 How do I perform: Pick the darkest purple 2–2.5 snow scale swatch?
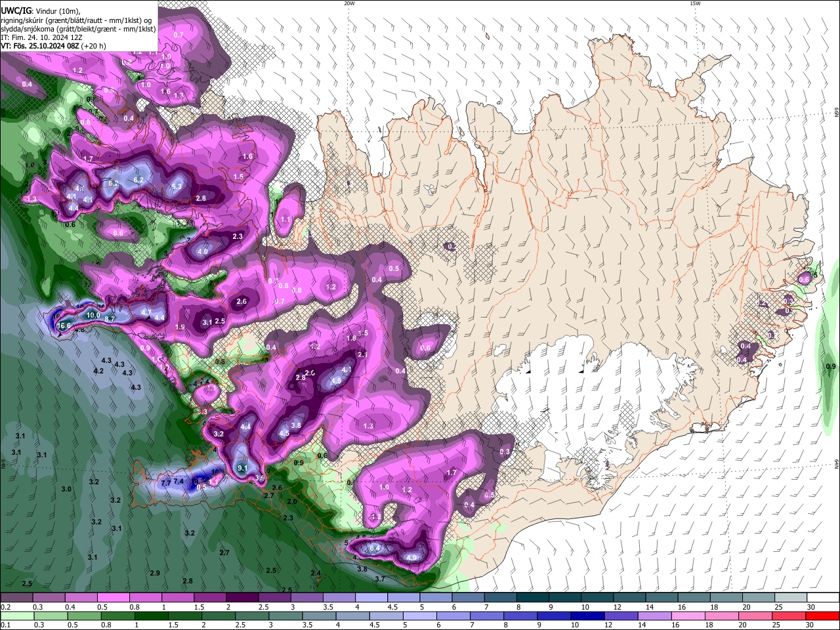[x=242, y=598]
